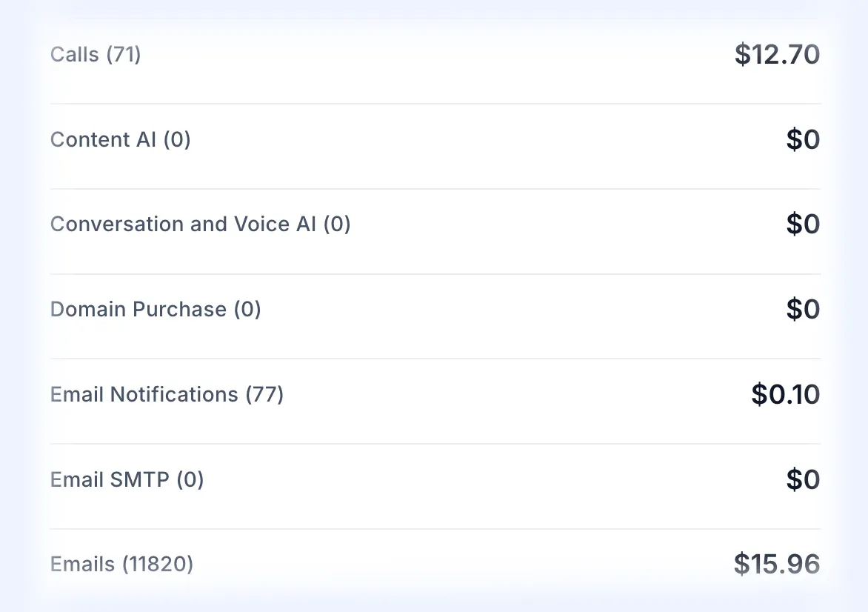Screen dimensions: 868x612
Task: Select the Email Notifications label
Action: [x=167, y=394]
